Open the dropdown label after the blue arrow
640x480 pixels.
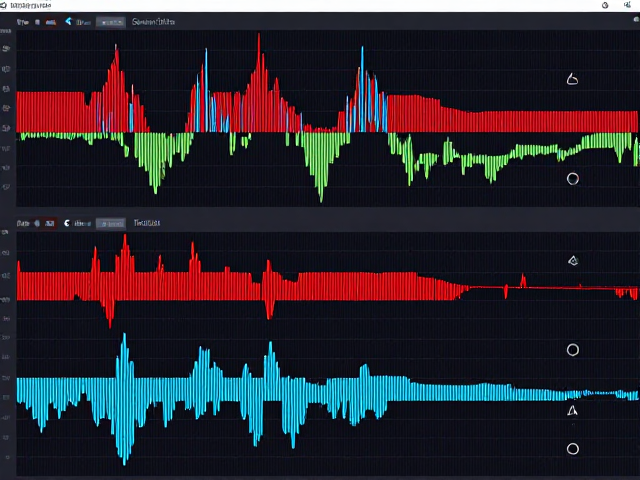pos(83,22)
